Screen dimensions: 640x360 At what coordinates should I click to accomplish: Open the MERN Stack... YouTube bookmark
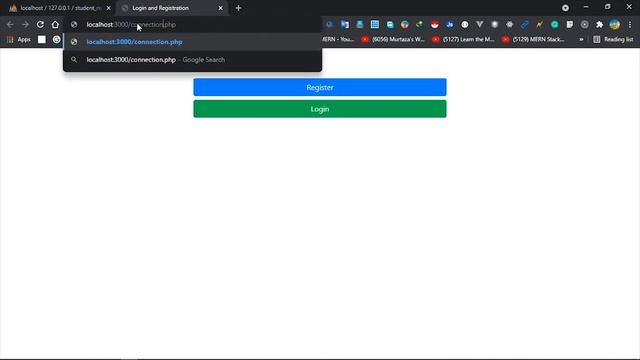click(x=534, y=40)
